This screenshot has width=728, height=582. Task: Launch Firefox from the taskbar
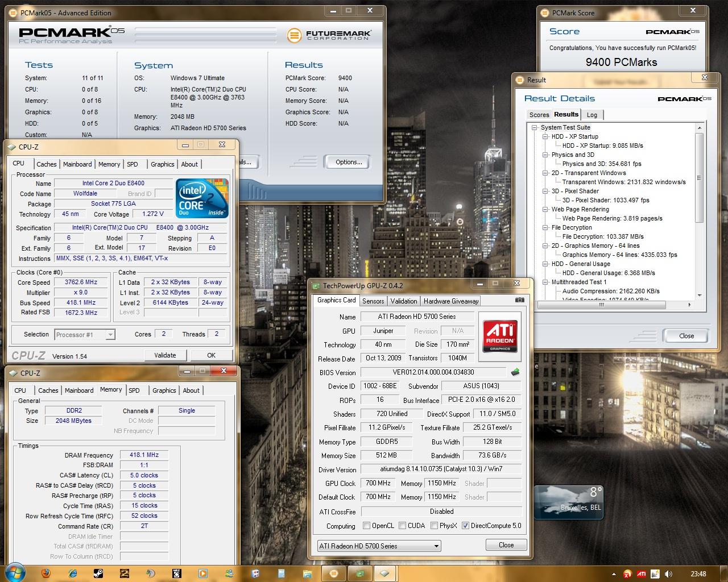click(47, 573)
